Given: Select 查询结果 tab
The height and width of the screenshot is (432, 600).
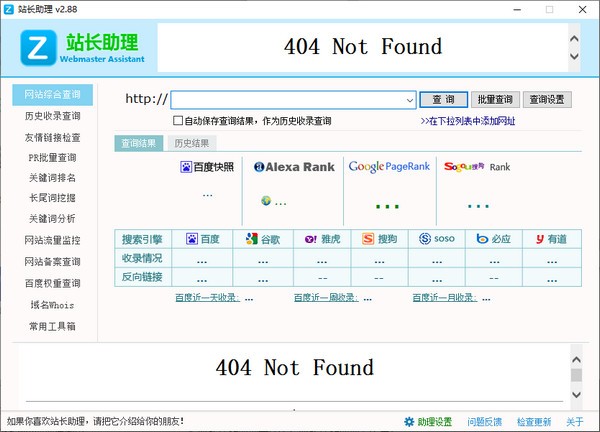Looking at the screenshot, I should 139,143.
